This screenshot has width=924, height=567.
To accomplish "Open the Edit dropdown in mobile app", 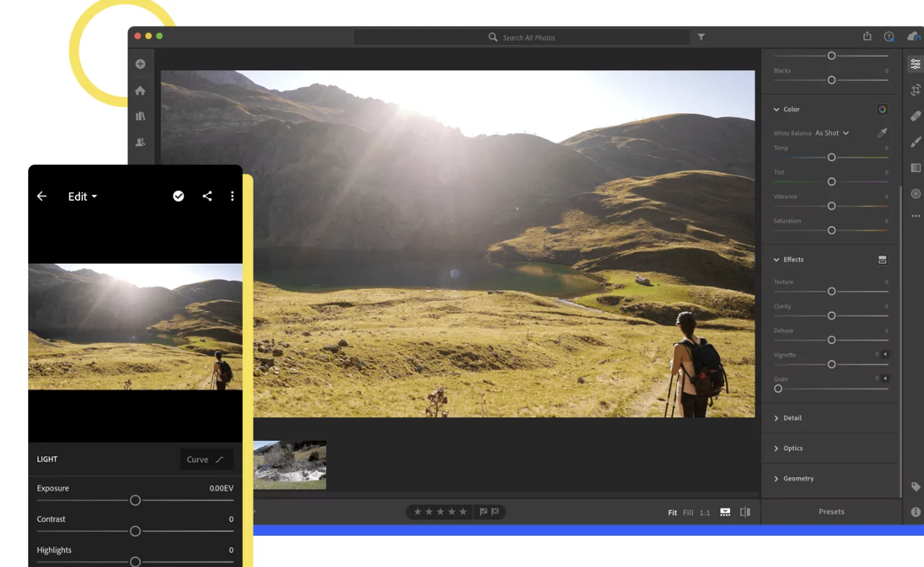I will coord(82,196).
